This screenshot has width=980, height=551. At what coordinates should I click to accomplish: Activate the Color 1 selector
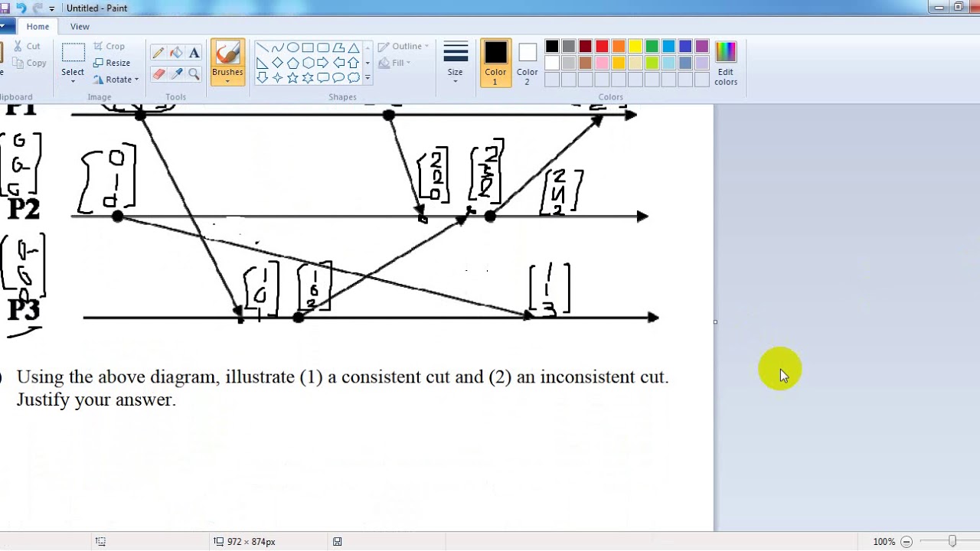tap(495, 63)
